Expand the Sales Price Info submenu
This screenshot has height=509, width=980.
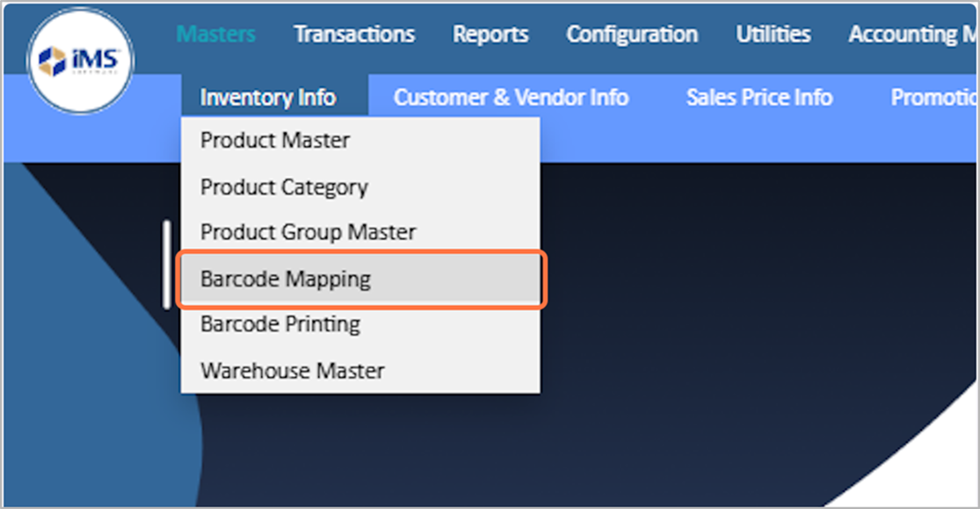[759, 97]
